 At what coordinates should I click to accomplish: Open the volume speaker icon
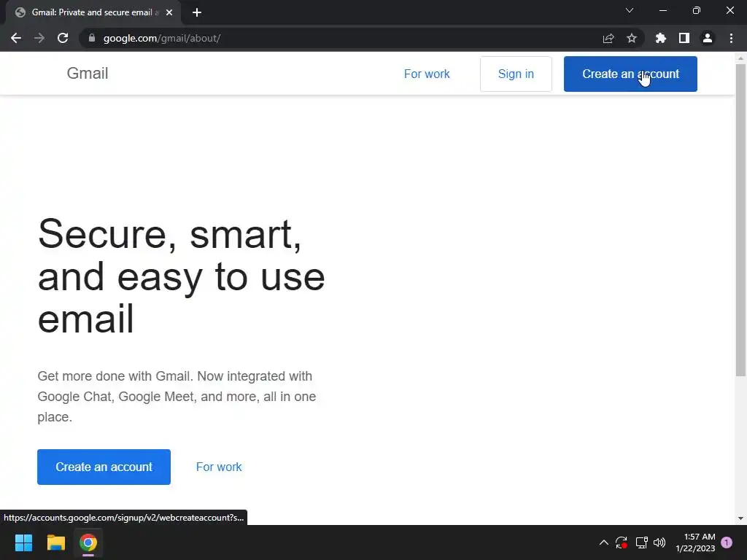coord(659,542)
